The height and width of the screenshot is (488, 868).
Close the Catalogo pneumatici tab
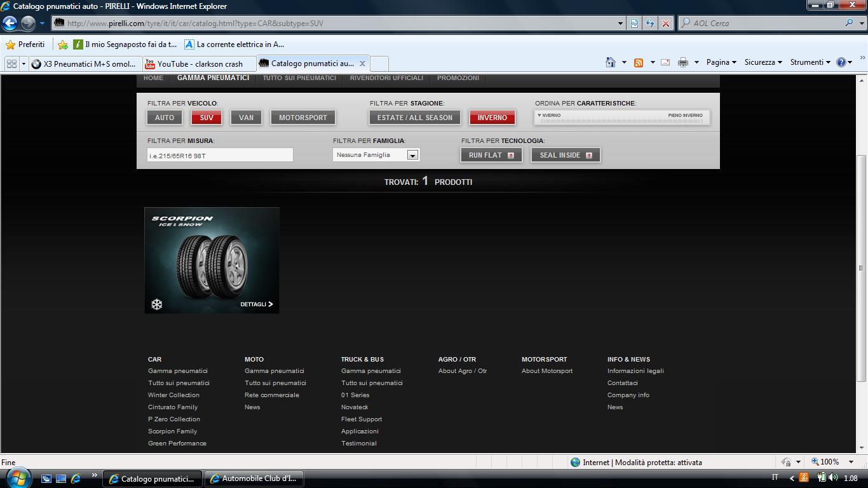362,64
